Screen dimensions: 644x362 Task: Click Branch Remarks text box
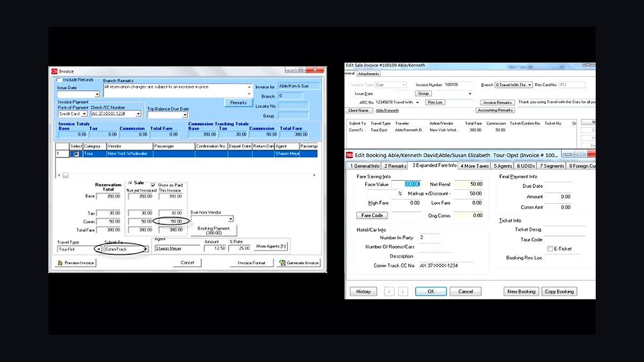(x=178, y=90)
